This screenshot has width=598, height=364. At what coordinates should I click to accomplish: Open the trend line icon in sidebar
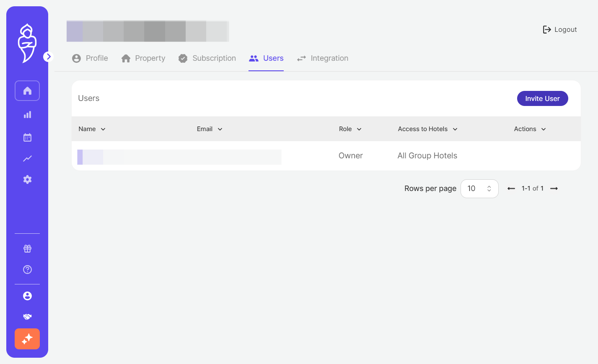pos(27,158)
